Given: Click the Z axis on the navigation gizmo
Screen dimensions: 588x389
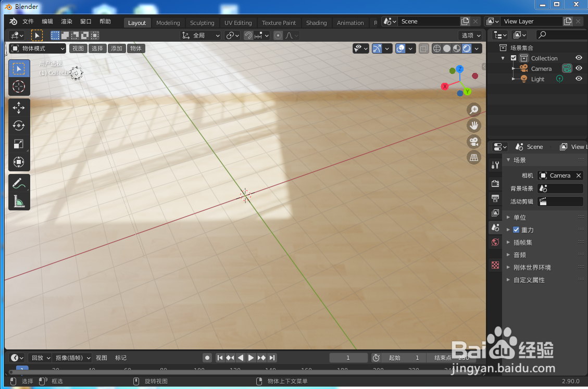Looking at the screenshot, I should pos(460,69).
